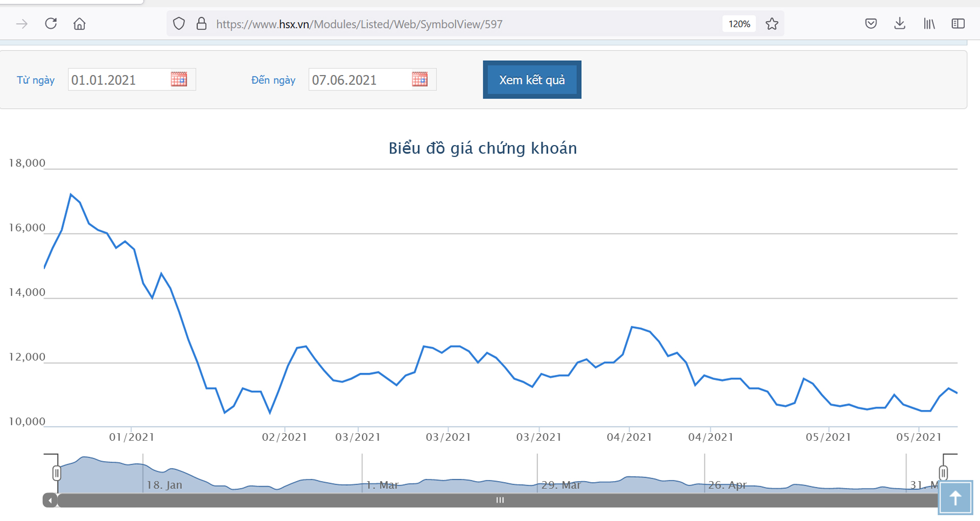This screenshot has width=980, height=521.
Task: Click the right handle of range navigator
Action: (943, 473)
